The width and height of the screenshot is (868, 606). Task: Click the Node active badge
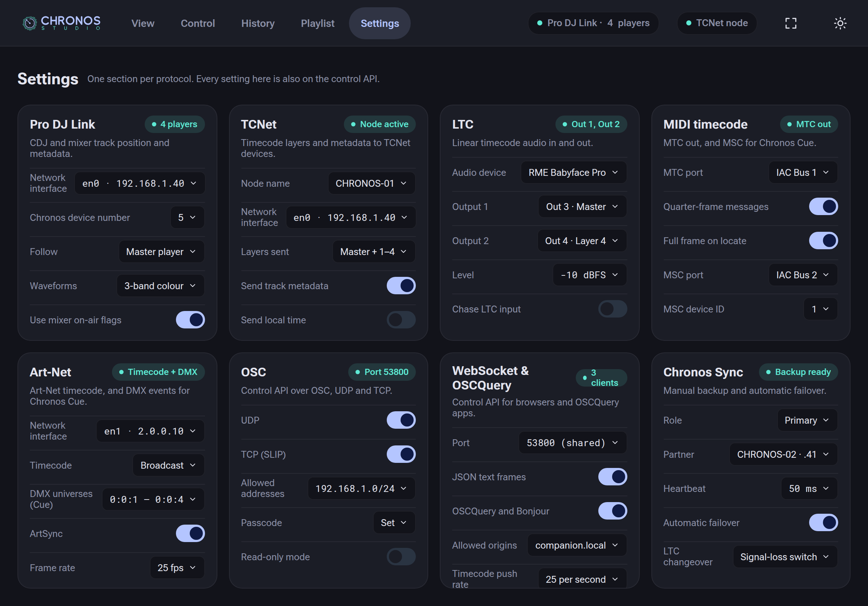click(379, 124)
